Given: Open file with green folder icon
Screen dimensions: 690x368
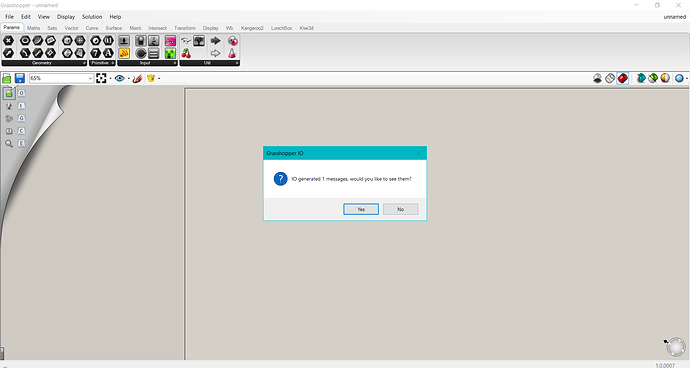Looking at the screenshot, I should pos(7,78).
